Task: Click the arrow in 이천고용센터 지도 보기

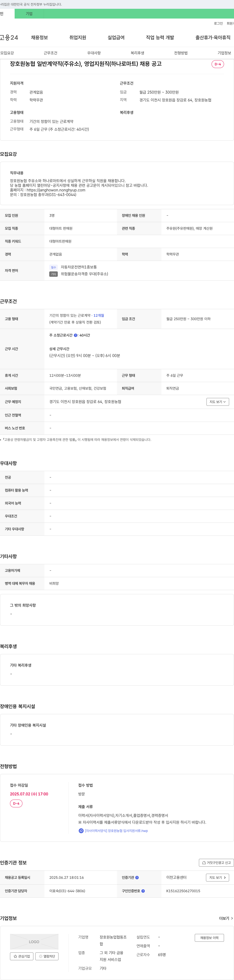Action: point(224,878)
